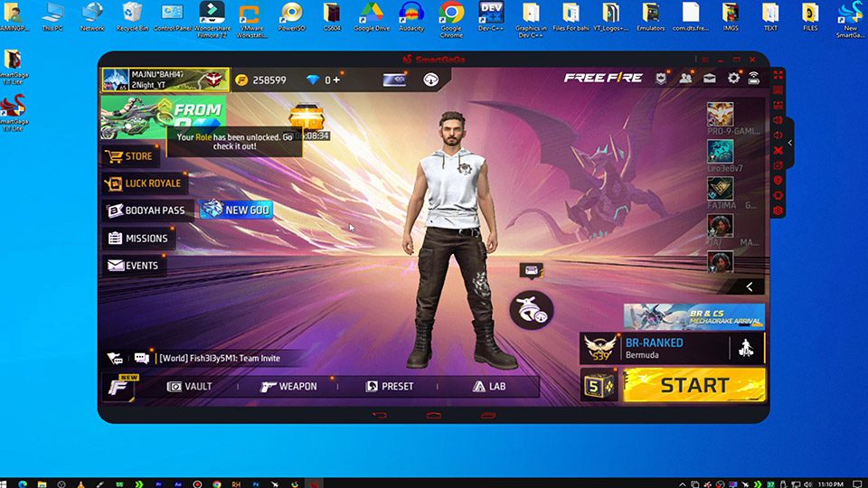
Task: Add diamonds with the plus button
Action: (x=336, y=80)
